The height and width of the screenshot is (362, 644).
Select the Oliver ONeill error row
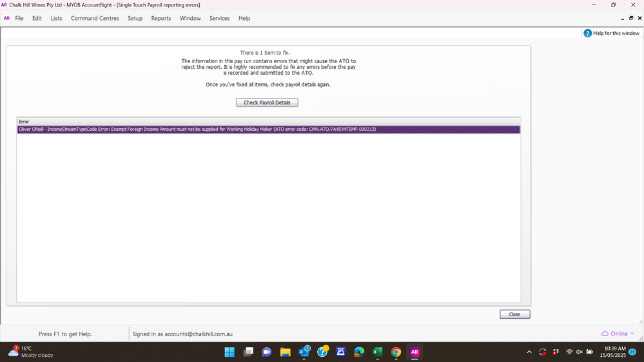pos(268,129)
